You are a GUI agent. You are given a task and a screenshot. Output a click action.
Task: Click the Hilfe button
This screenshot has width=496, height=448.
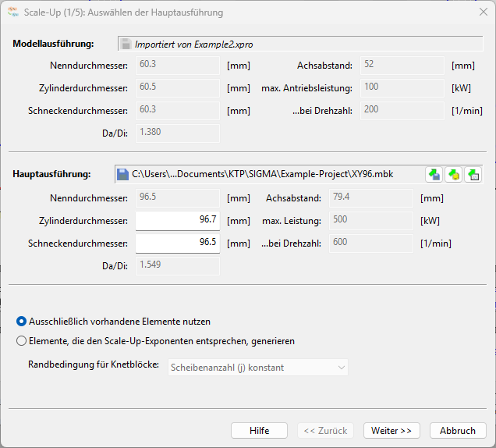[259, 431]
